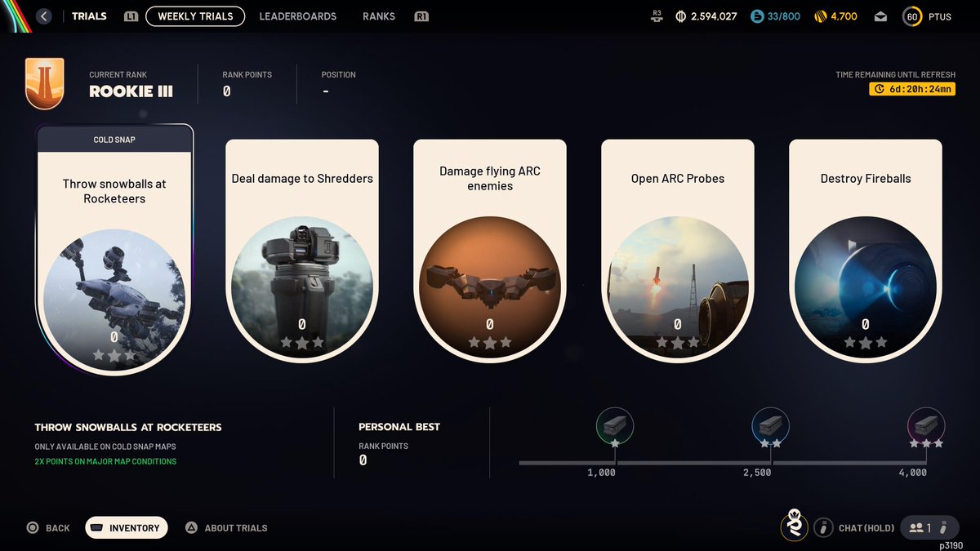This screenshot has height=551, width=980.
Task: Click the Throw Snowballs at Rocketeers detail heading
Action: coord(128,427)
